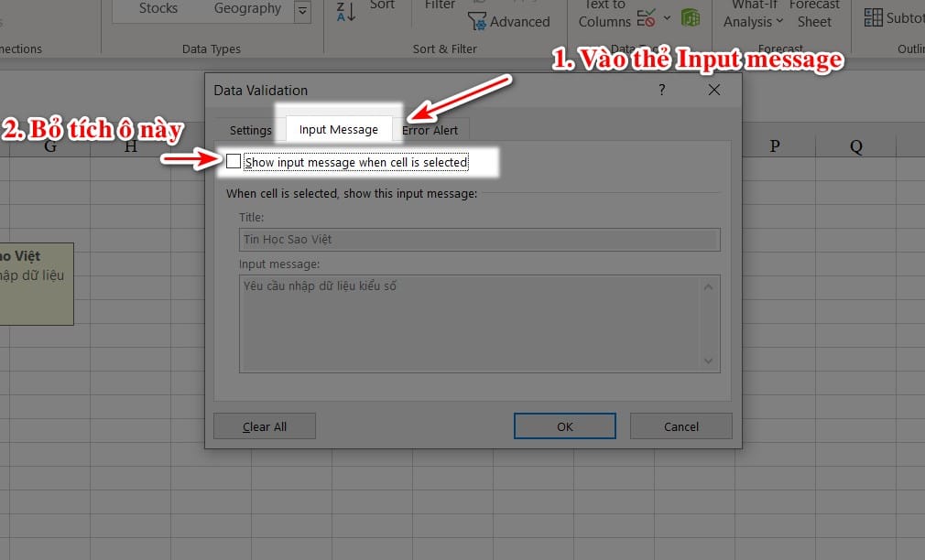Click Text to Columns
This screenshot has height=560, width=925.
pos(604,14)
